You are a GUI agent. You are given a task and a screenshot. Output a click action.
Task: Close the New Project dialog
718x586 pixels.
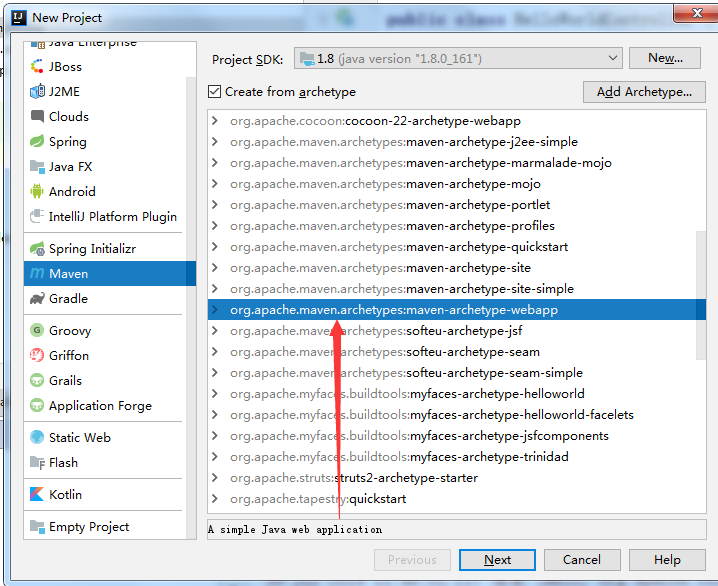tap(696, 13)
